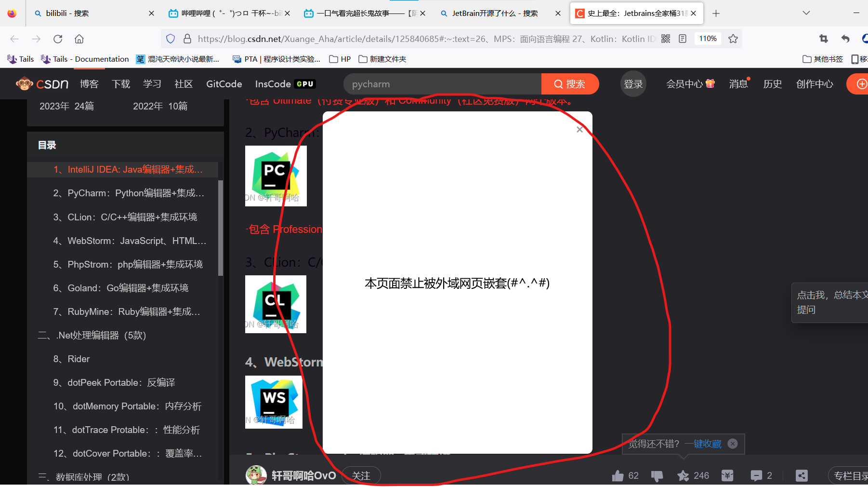Image resolution: width=868 pixels, height=487 pixels.
Task: Favorite the article with star icon 246
Action: coord(683,476)
